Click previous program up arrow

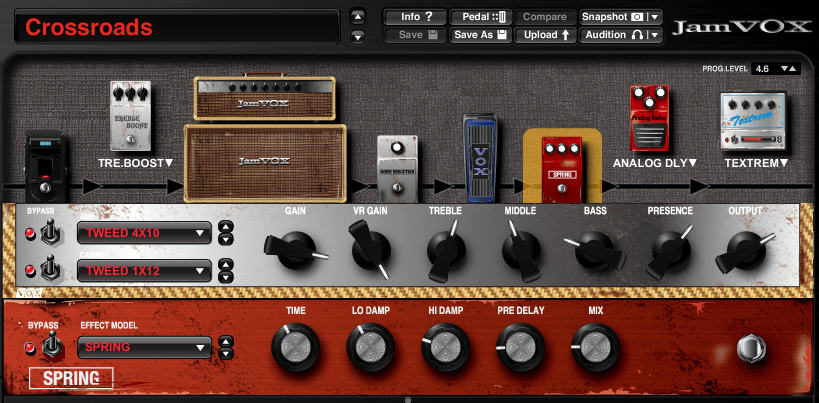pos(357,17)
